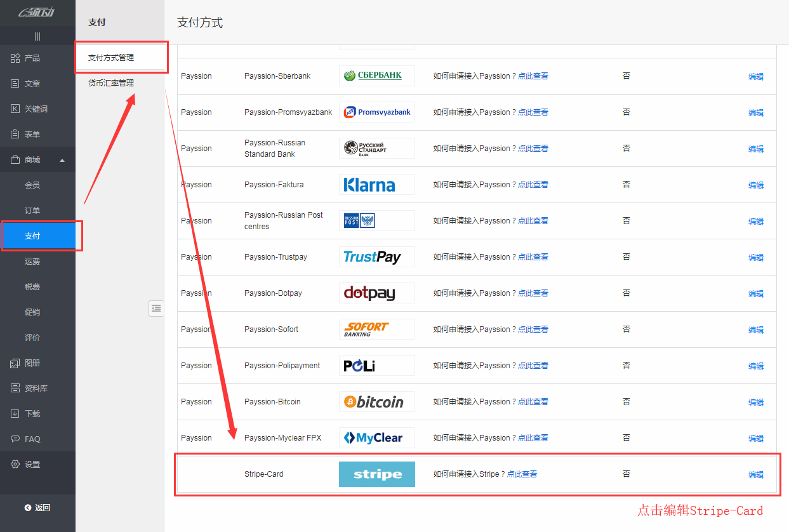Screen dimensions: 789x532
Task: Click the 设置 gear icon
Action: tap(15, 465)
